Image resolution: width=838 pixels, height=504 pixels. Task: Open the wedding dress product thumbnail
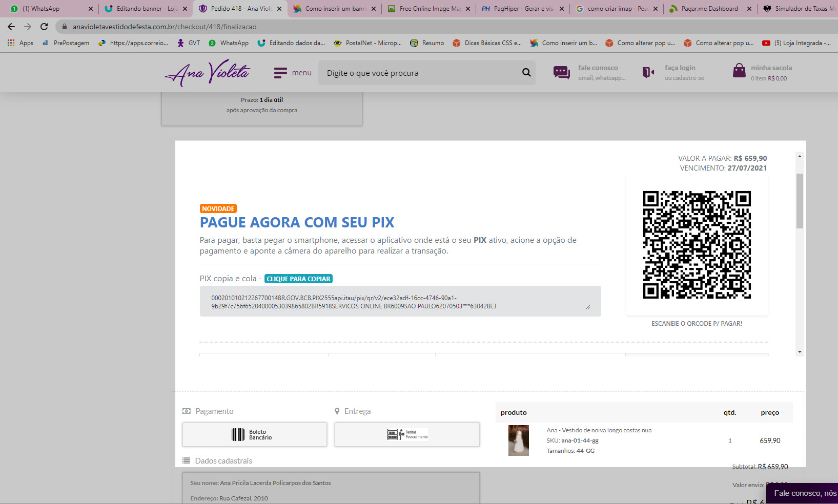click(518, 440)
